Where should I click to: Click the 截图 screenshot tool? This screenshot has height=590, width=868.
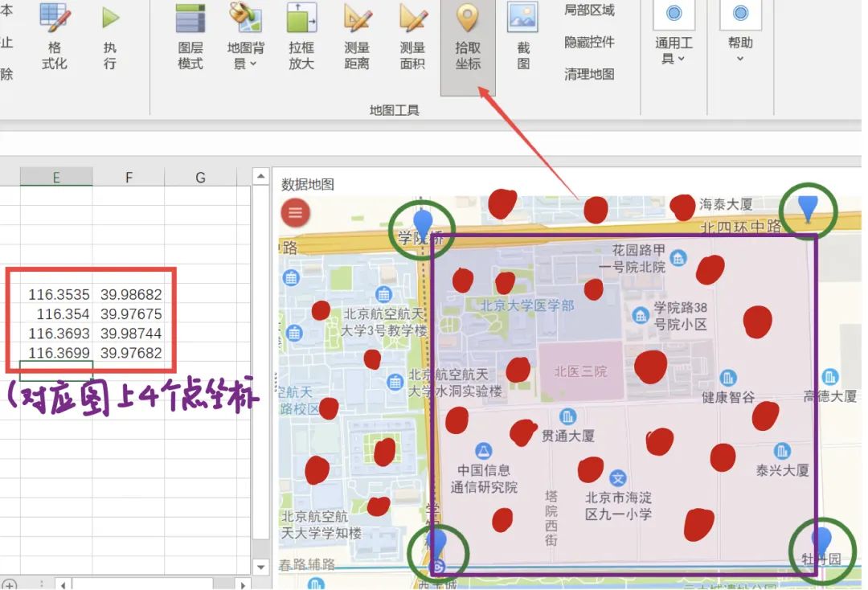click(523, 36)
